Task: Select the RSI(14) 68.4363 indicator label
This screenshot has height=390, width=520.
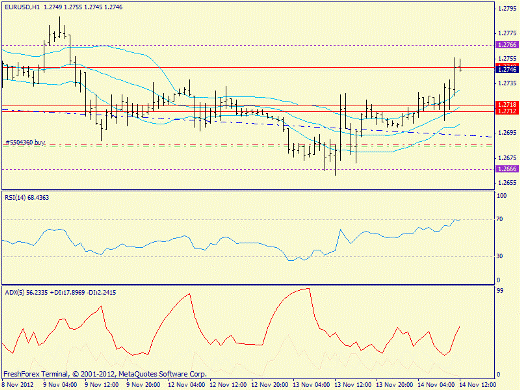Action: (26, 198)
